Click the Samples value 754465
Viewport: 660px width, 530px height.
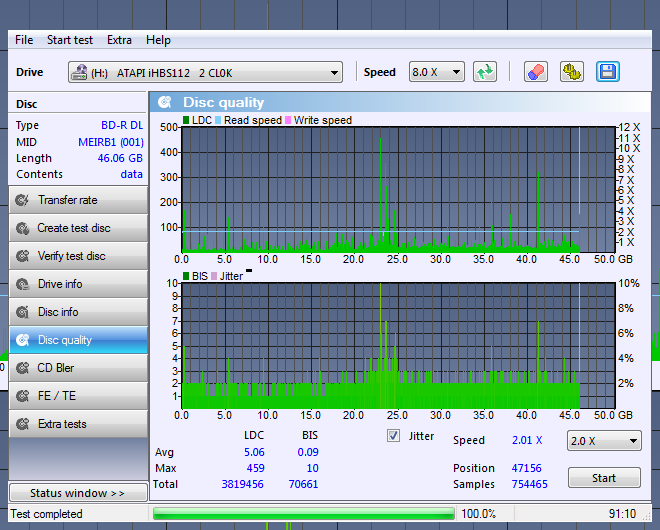(x=530, y=484)
